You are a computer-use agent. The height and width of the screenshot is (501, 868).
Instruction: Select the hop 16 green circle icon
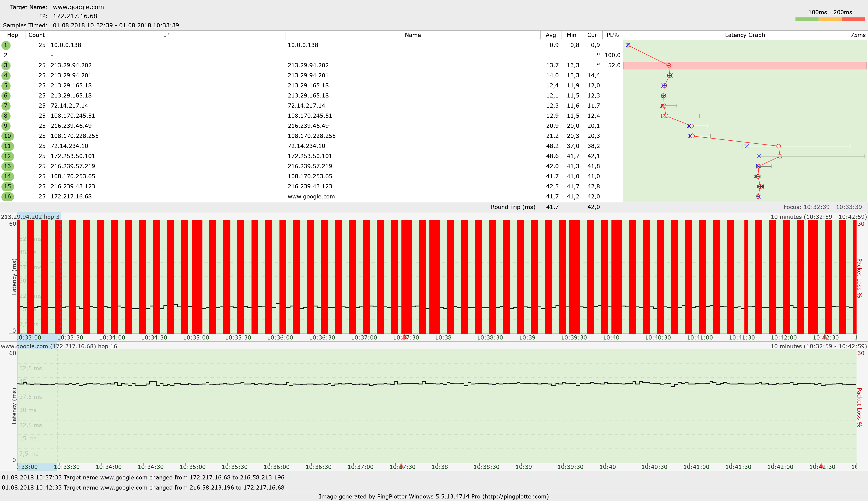point(7,196)
